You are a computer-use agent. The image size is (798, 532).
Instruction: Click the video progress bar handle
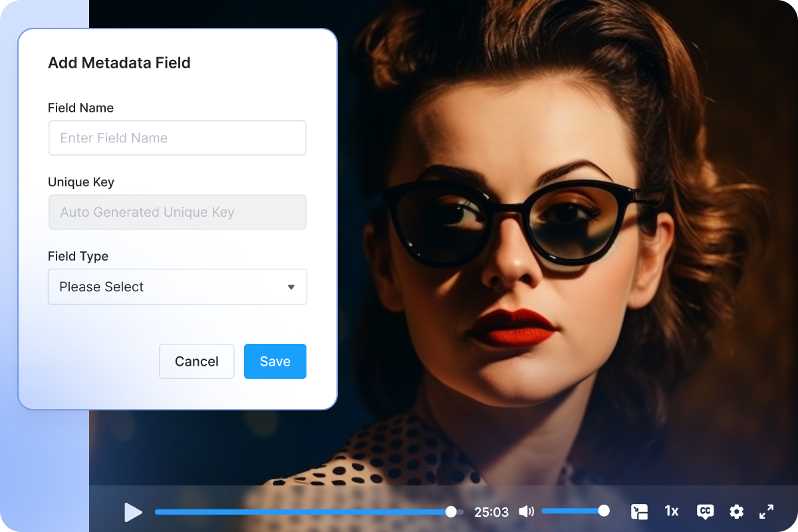(451, 511)
